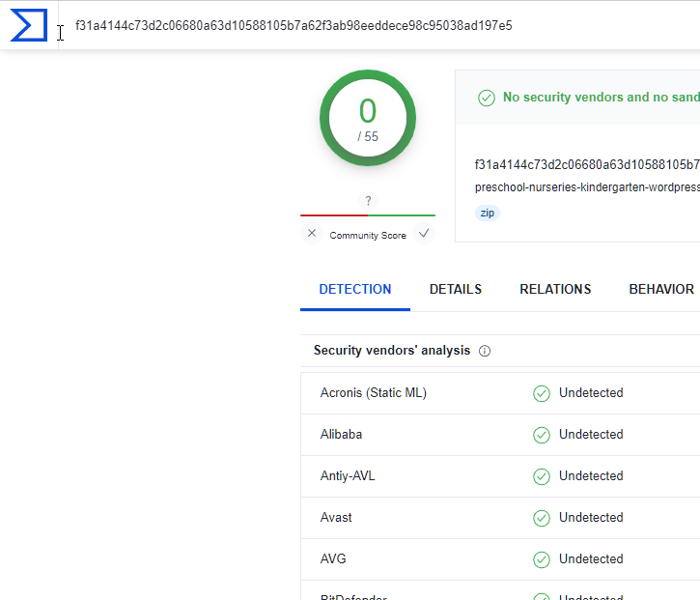Click the Security vendors' analysis heading
Viewport: 700px width, 600px height.
tap(392, 351)
